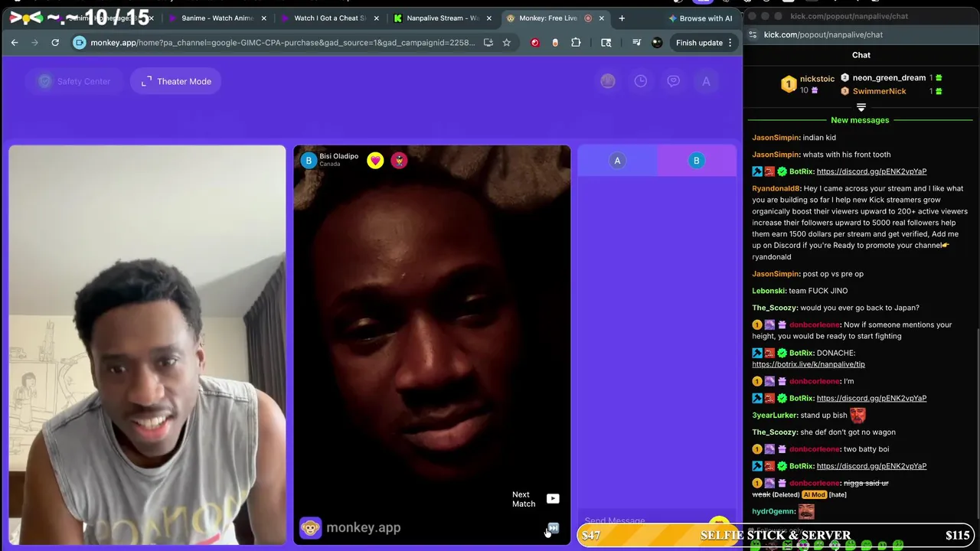980x551 pixels.
Task: Select the A chat tab
Action: pyautogui.click(x=617, y=161)
